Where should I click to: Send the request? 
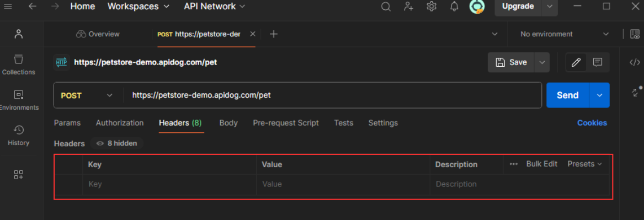(568, 95)
